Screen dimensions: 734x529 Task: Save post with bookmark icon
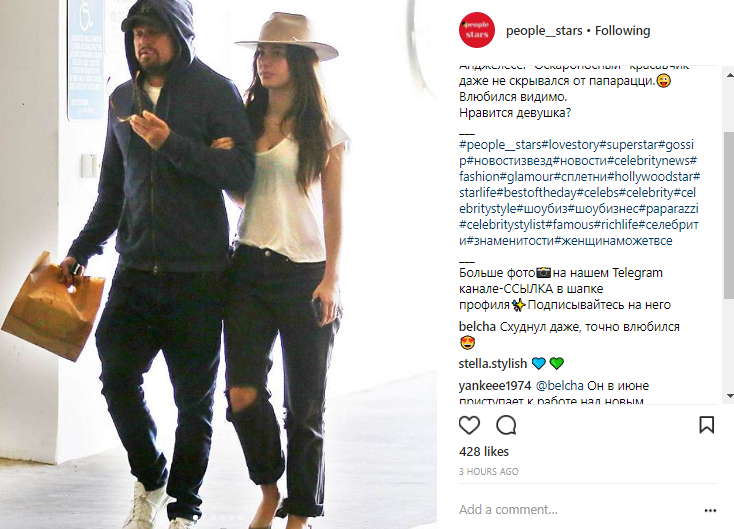[x=706, y=425]
